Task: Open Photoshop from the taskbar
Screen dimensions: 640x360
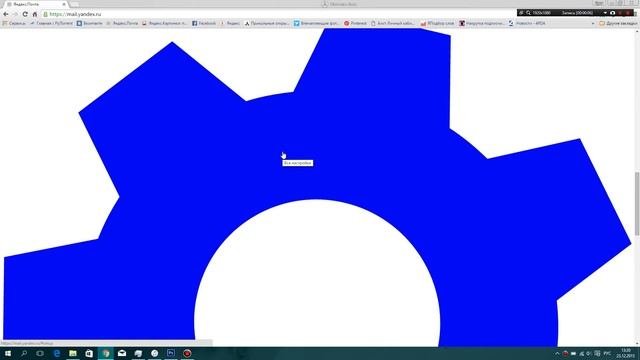Action: pyautogui.click(x=171, y=353)
